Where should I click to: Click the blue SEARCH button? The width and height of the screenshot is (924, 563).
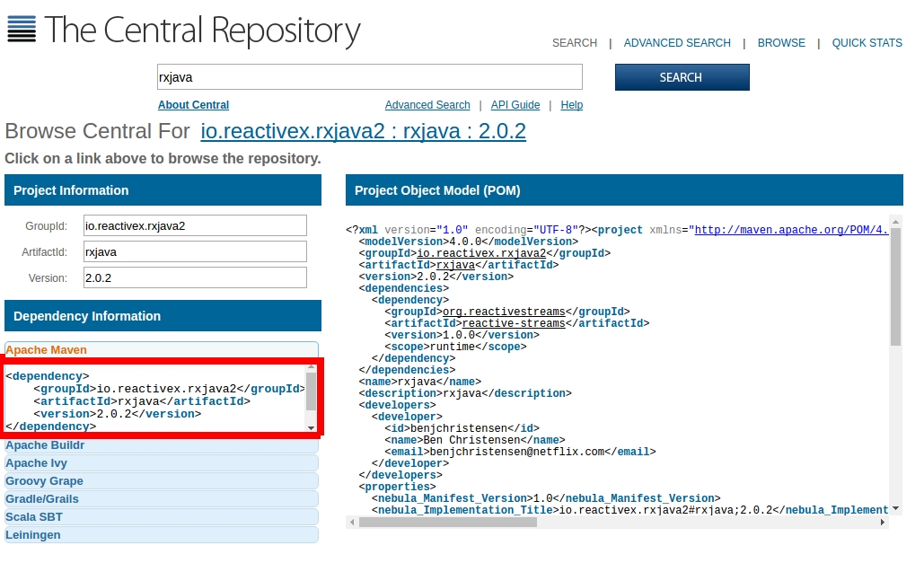point(682,77)
